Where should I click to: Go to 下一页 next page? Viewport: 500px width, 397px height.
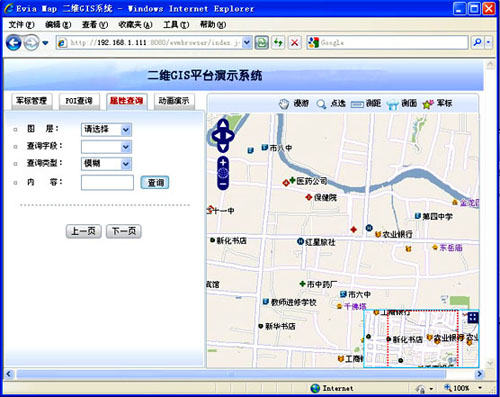(124, 231)
